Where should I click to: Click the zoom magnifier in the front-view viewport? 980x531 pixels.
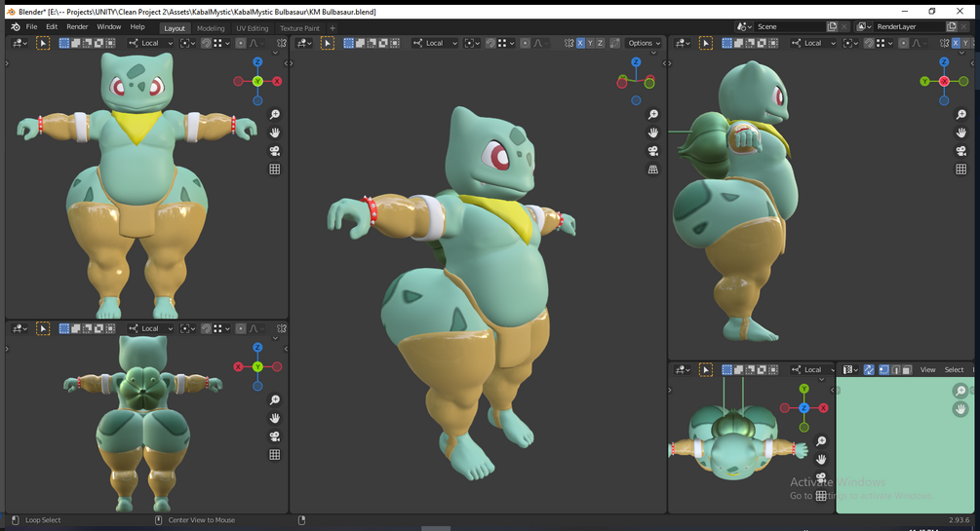coord(274,114)
